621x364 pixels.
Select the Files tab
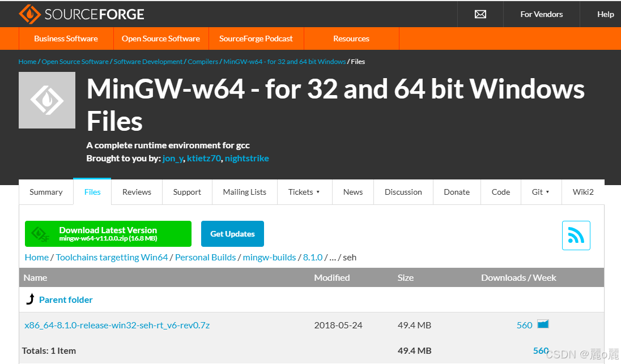coord(92,192)
